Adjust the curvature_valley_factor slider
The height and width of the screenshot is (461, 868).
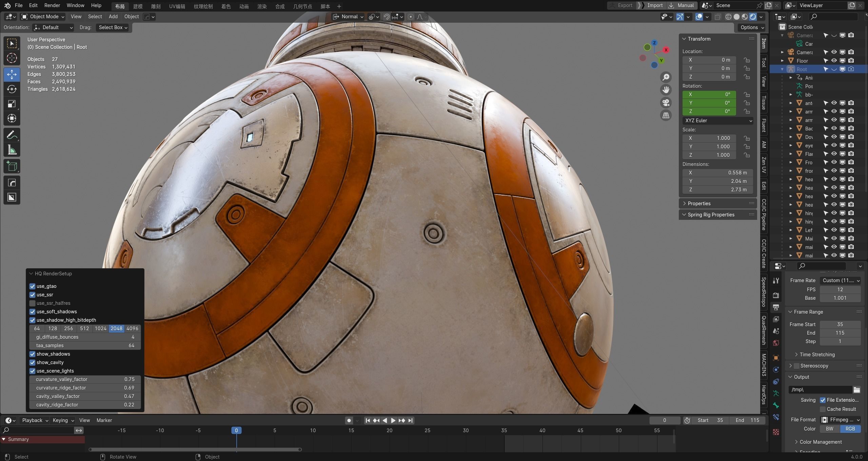click(85, 379)
